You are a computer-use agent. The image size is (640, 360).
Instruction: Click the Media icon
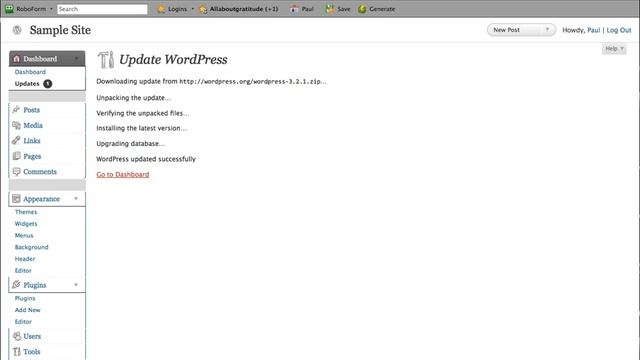pos(16,125)
